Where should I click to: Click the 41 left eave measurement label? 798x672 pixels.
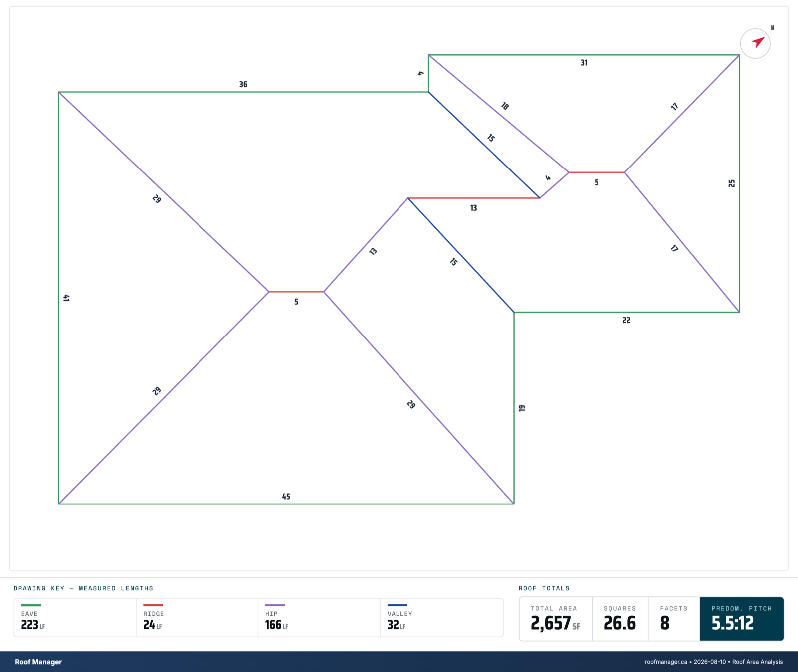[x=66, y=298]
